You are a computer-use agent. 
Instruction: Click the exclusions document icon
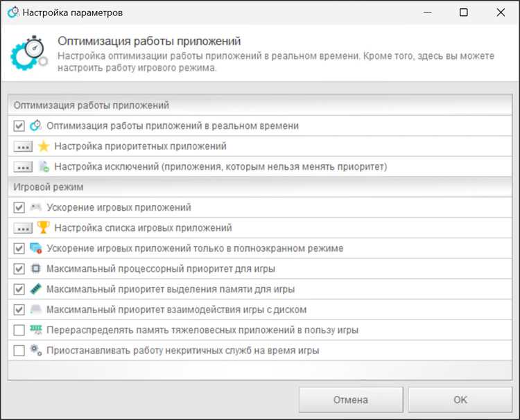coord(44,166)
